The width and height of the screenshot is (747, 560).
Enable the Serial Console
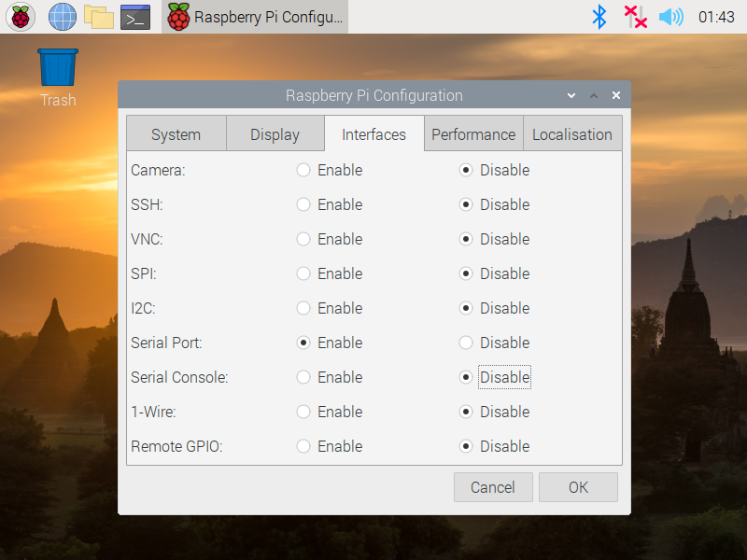coord(330,377)
